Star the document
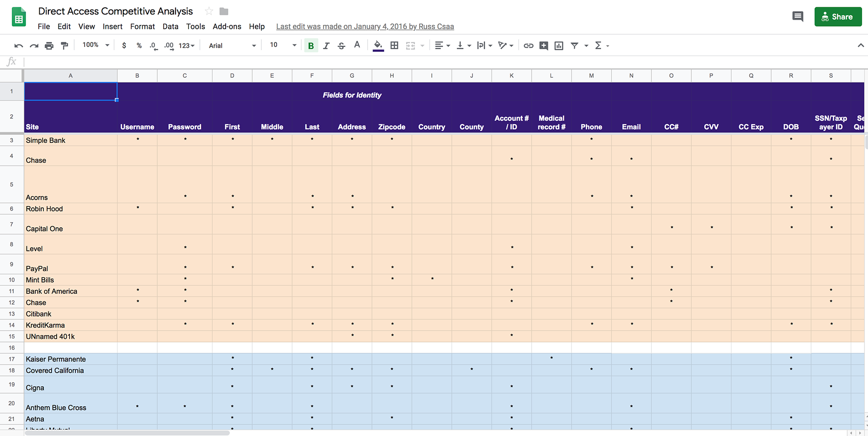Viewport: 868px width, 436px height. [x=209, y=11]
